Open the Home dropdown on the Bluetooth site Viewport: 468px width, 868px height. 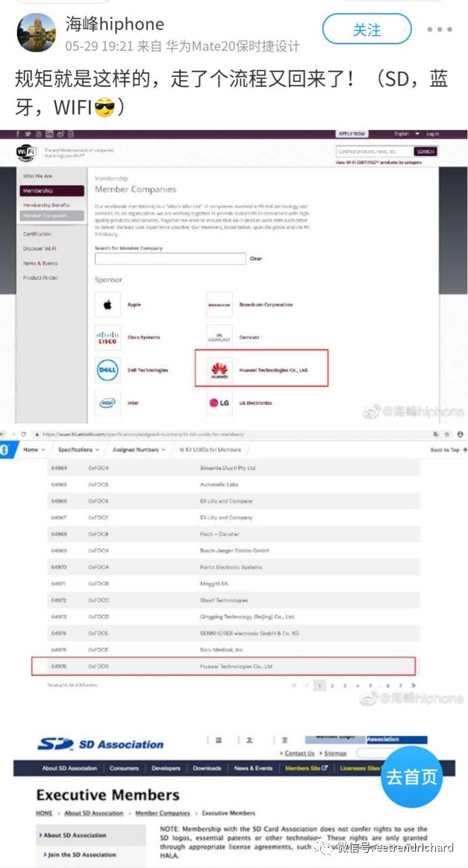click(x=34, y=449)
